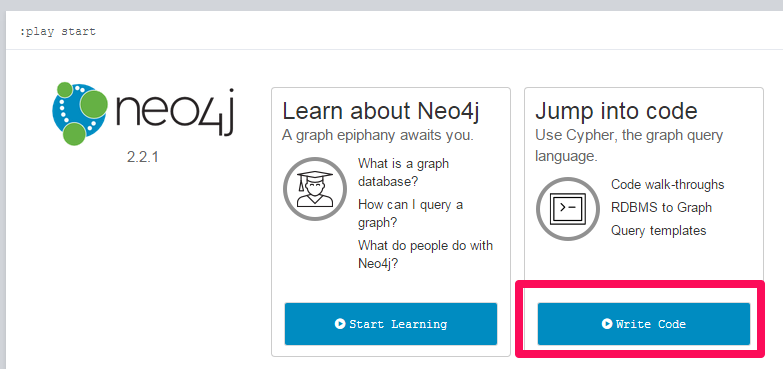Viewport: 783px width, 369px height.
Task: Click the play icon on Start Learning
Action: (x=340, y=324)
